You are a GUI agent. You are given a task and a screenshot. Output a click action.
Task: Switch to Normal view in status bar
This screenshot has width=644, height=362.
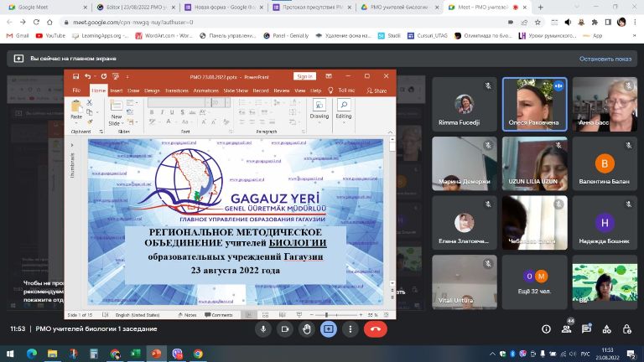coord(249,315)
